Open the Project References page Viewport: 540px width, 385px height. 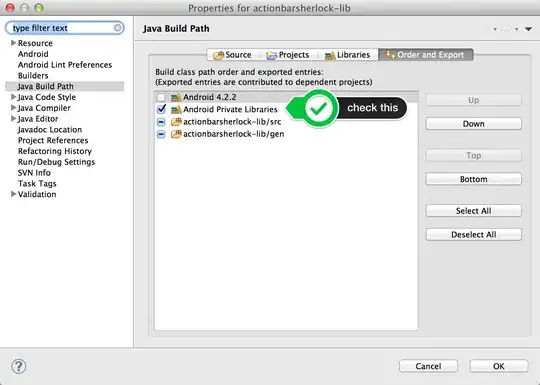coord(53,141)
